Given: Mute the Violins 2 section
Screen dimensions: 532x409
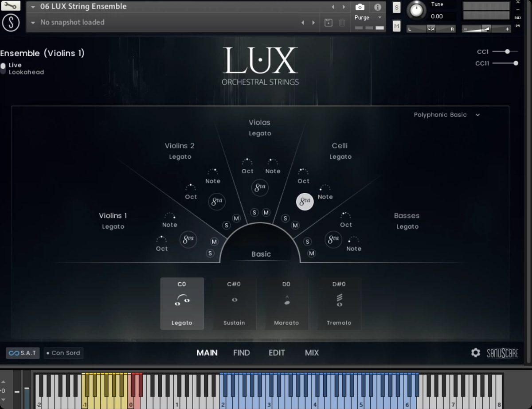Looking at the screenshot, I should coord(236,218).
